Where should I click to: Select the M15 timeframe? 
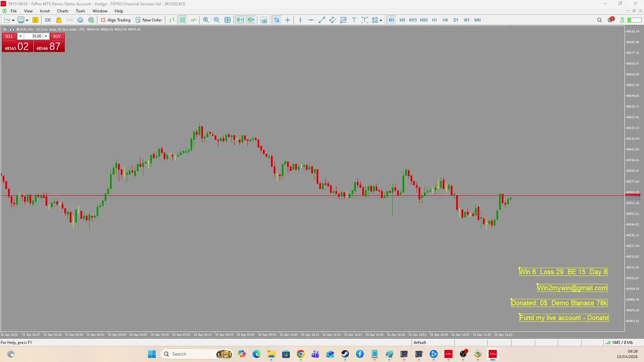click(413, 20)
